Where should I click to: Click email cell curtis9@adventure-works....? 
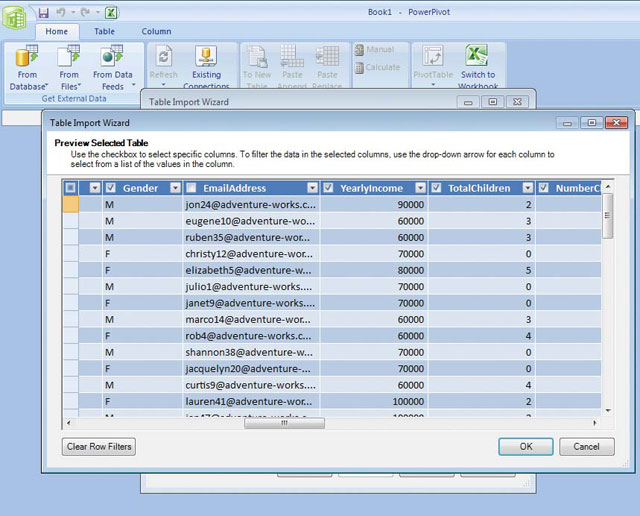[251, 385]
